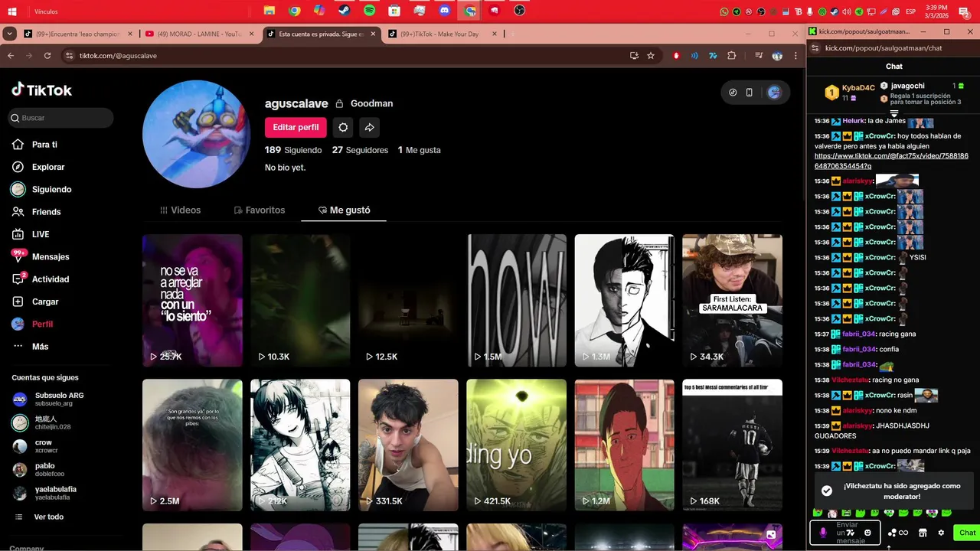The height and width of the screenshot is (551, 980).
Task: Focus the Buscar search field
Action: (61, 118)
